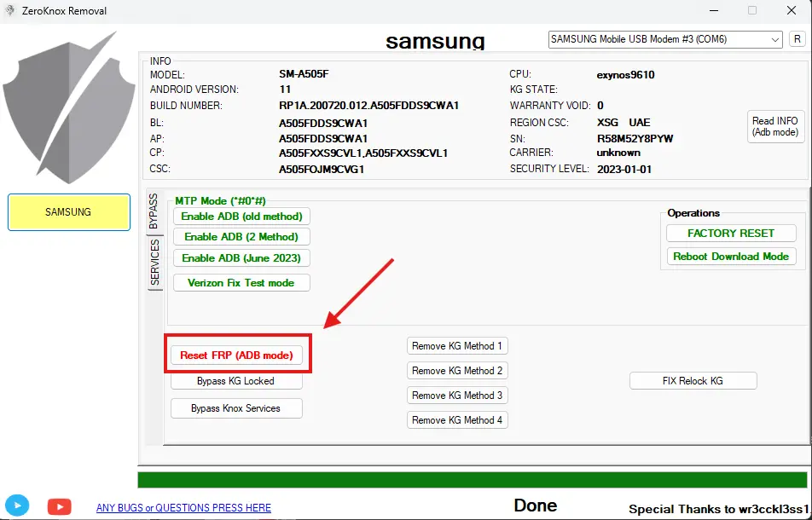Viewport: 812px width, 520px height.
Task: Click the green progress bar
Action: (473, 480)
